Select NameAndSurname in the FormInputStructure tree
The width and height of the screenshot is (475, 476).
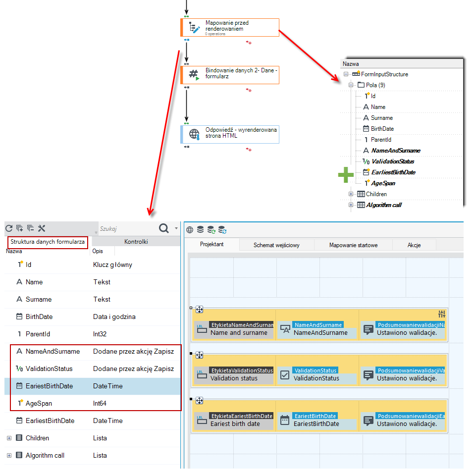coord(396,151)
